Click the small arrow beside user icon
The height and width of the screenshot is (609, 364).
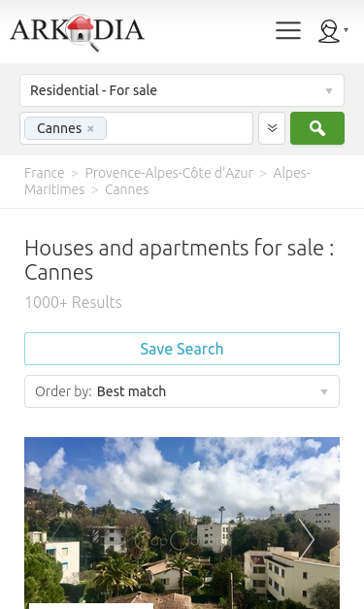click(x=346, y=30)
